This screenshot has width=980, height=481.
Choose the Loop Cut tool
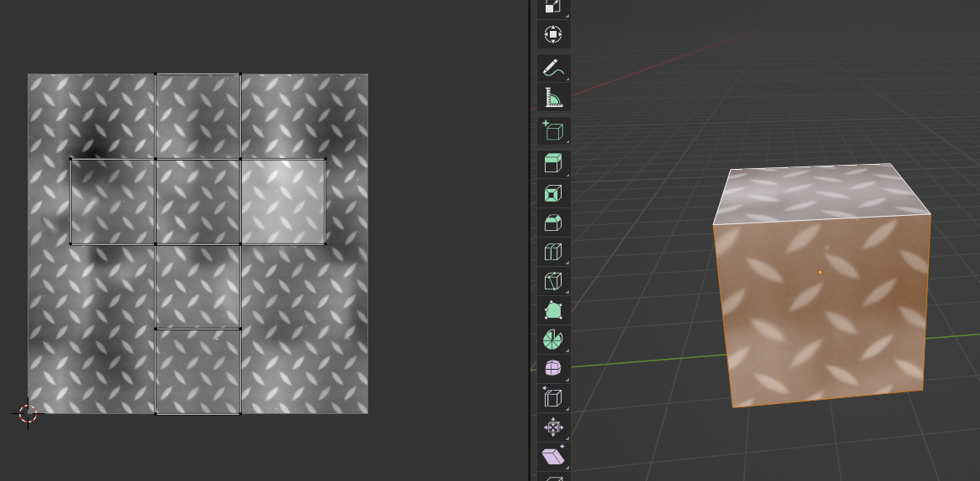[x=554, y=252]
